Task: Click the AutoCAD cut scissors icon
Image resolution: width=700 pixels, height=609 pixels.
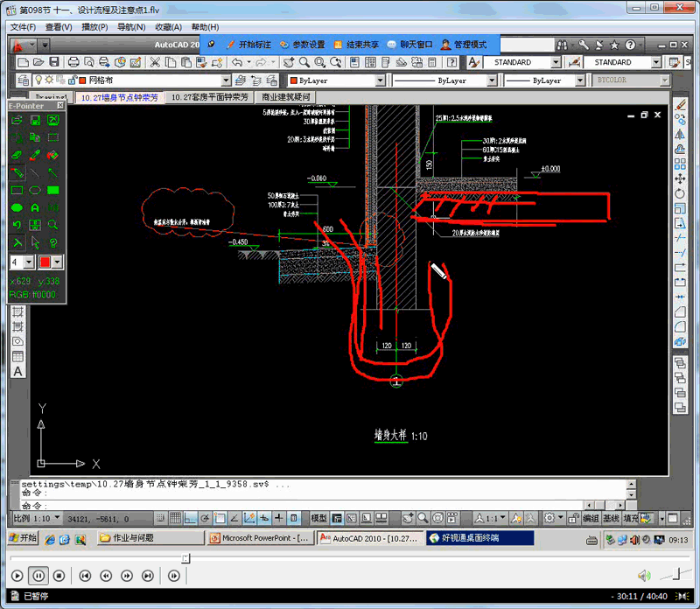Action: 155,62
